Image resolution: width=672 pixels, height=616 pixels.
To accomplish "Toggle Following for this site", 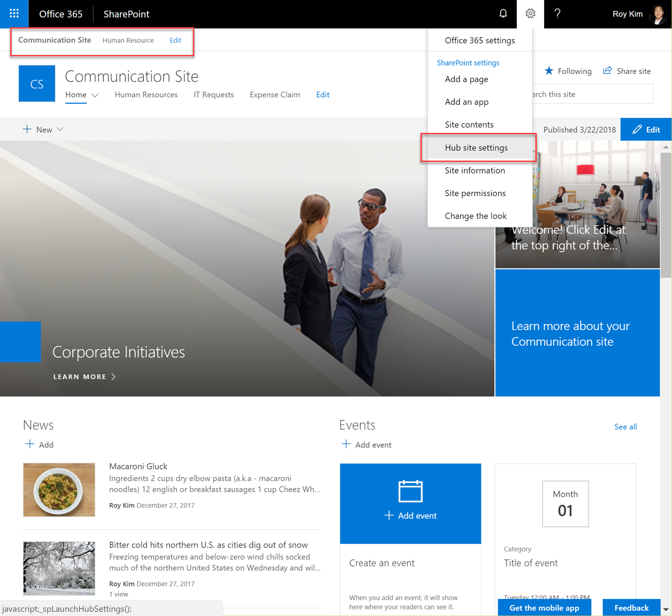I will click(568, 71).
